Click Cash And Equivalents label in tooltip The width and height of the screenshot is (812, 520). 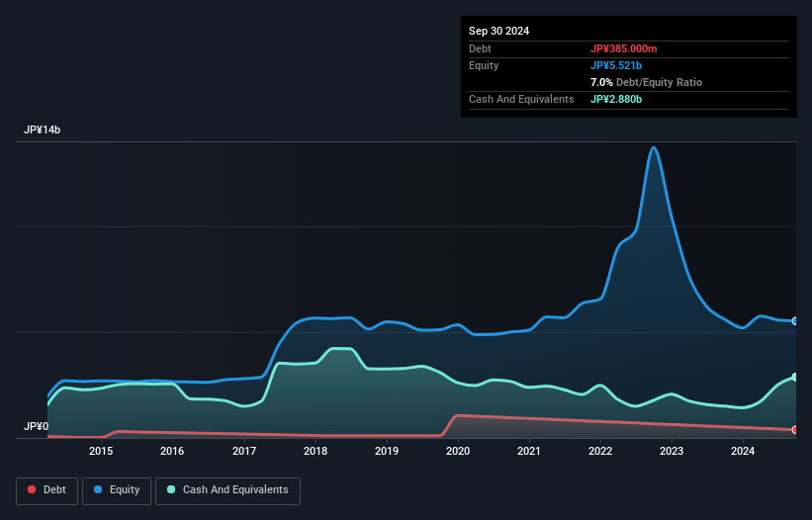(521, 99)
